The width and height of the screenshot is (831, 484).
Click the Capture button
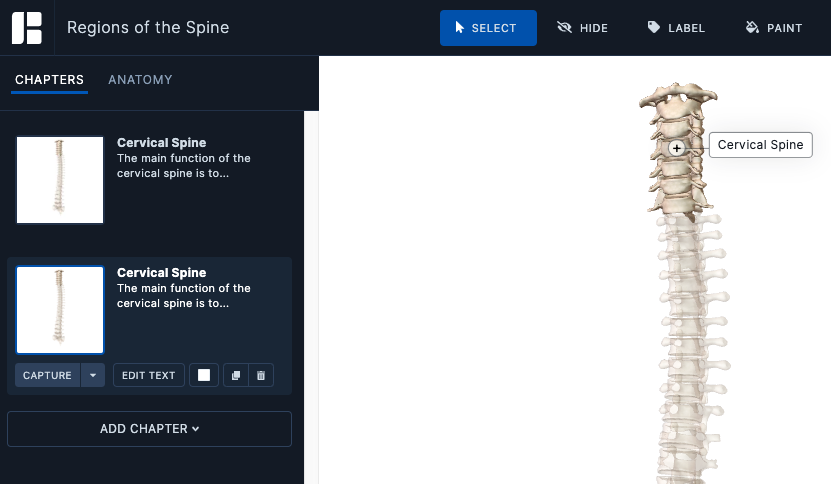[47, 375]
